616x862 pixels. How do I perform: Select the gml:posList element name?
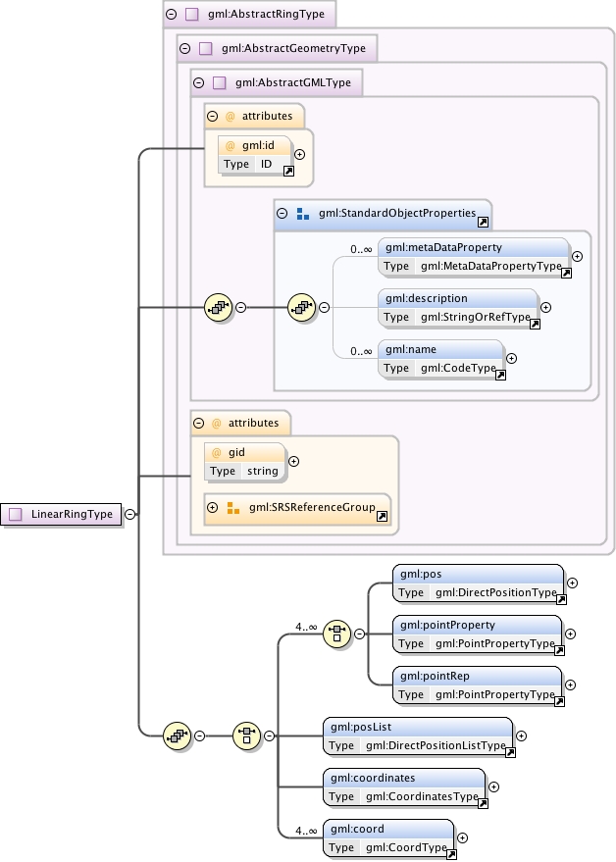click(x=361, y=727)
